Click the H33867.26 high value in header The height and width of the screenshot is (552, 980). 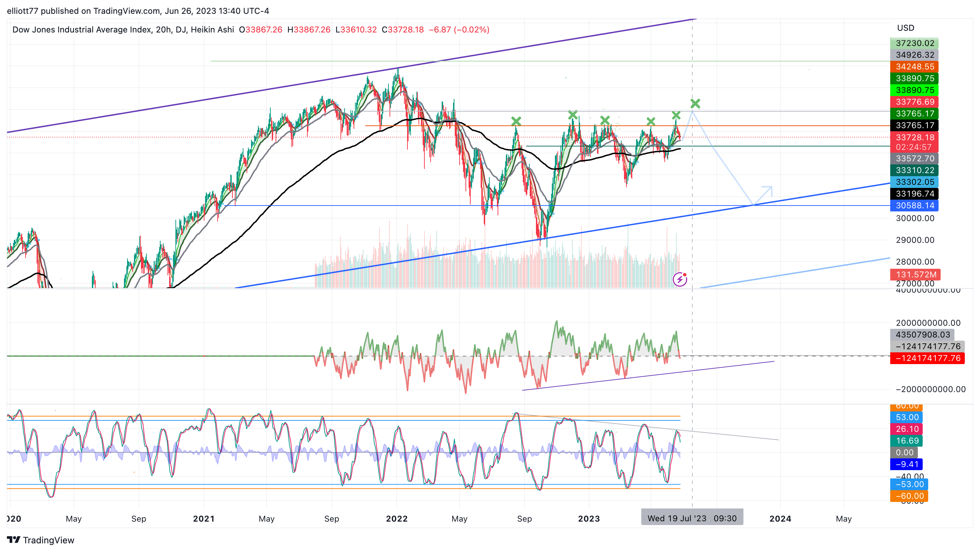coord(309,30)
